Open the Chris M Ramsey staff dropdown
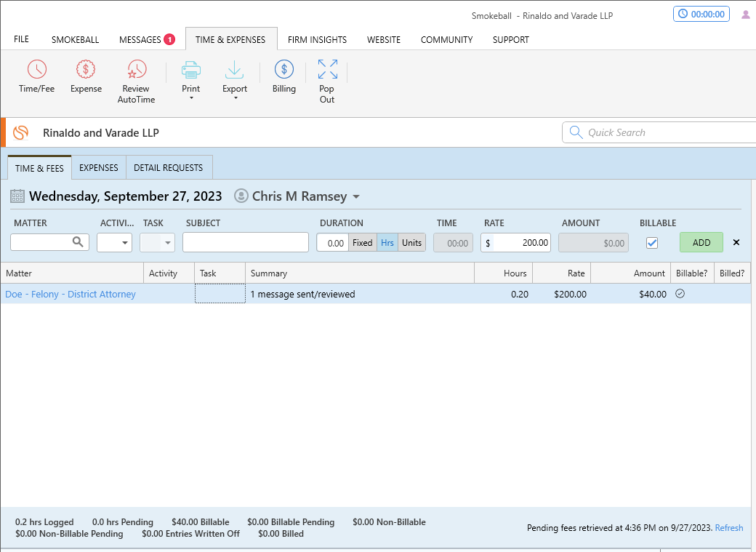The height and width of the screenshot is (552, 756). [x=355, y=197]
